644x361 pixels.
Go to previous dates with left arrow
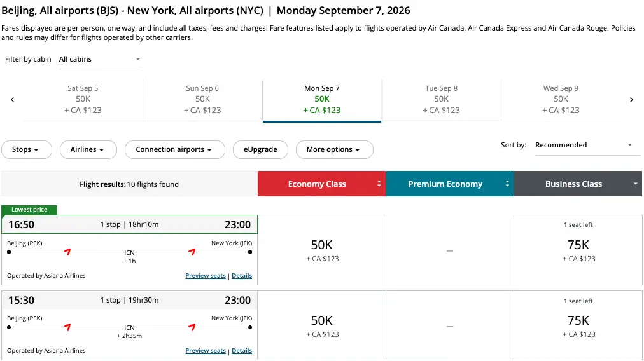click(x=12, y=100)
